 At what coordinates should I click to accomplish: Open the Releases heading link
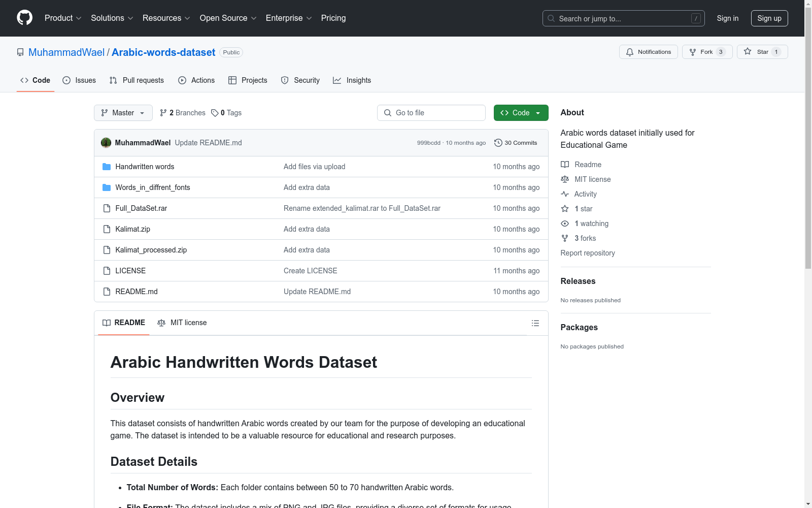(x=578, y=281)
